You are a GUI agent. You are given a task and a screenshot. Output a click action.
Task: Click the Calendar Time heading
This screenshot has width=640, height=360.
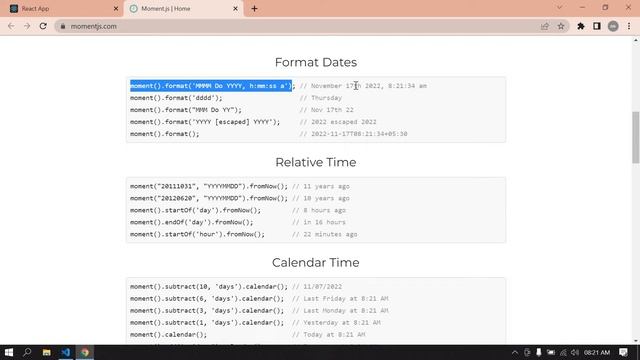[x=316, y=262]
